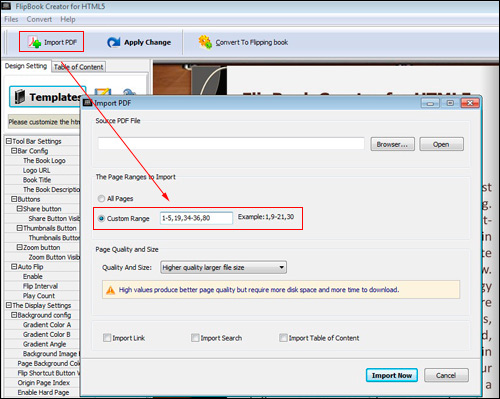
Task: Tick the Import Table of Content checkbox
Action: point(283,338)
